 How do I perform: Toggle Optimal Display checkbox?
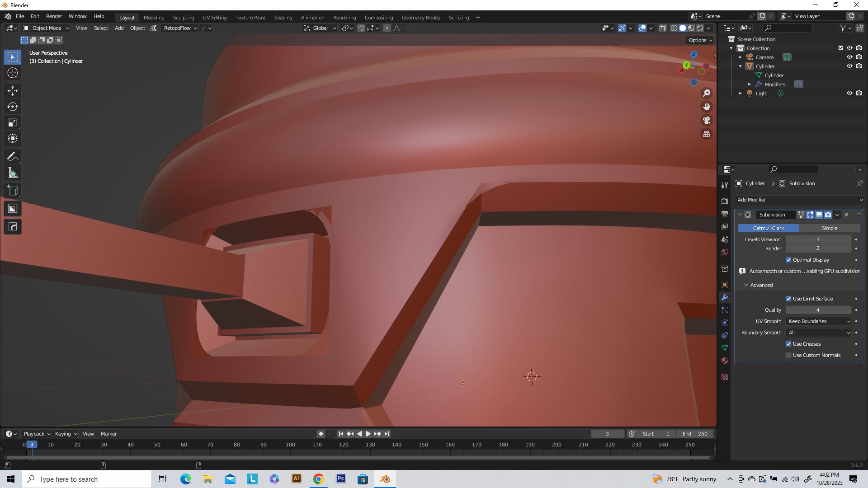(788, 260)
